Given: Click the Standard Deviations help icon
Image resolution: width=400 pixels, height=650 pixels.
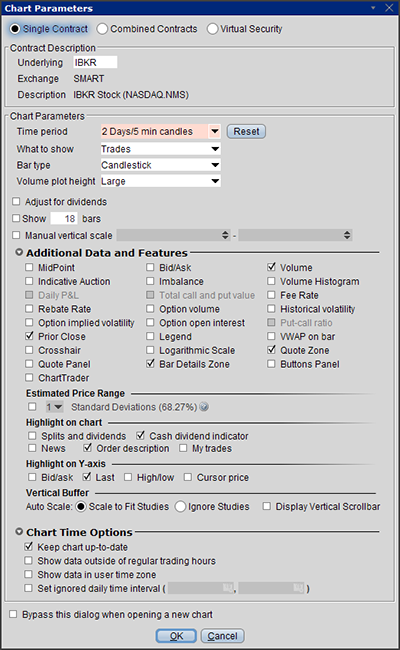Looking at the screenshot, I should 204,407.
